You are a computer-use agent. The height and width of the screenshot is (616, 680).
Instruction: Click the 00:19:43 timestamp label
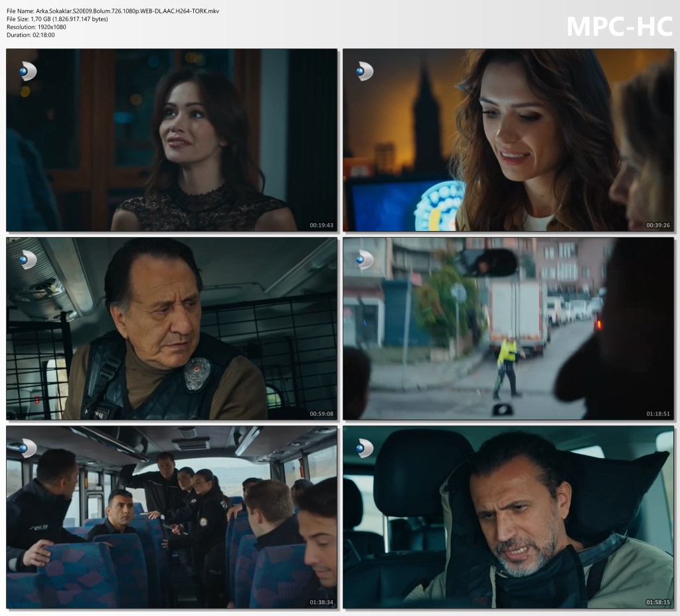tap(321, 225)
